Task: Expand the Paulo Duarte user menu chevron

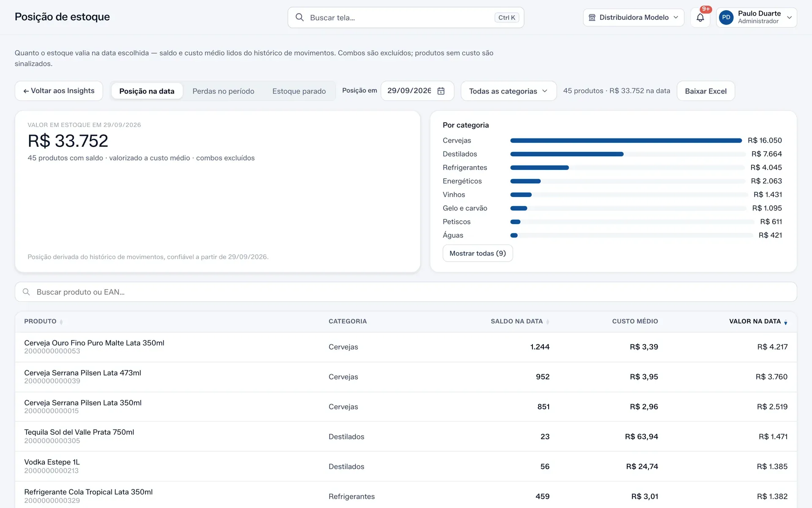Action: [x=789, y=17]
